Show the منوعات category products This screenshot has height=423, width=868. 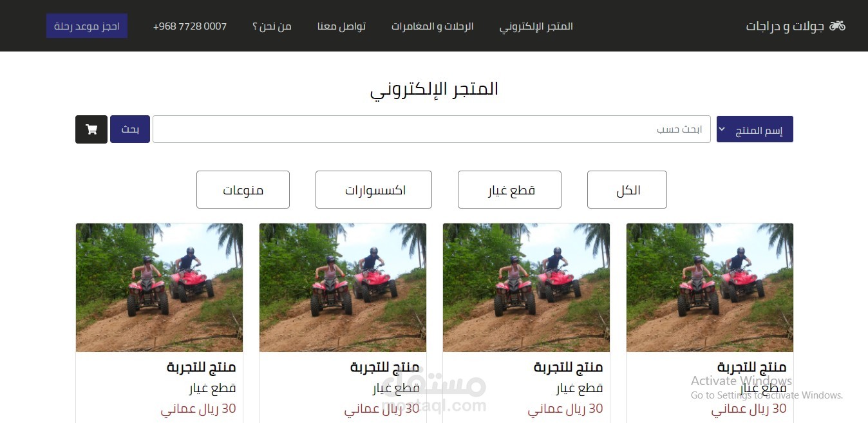243,190
